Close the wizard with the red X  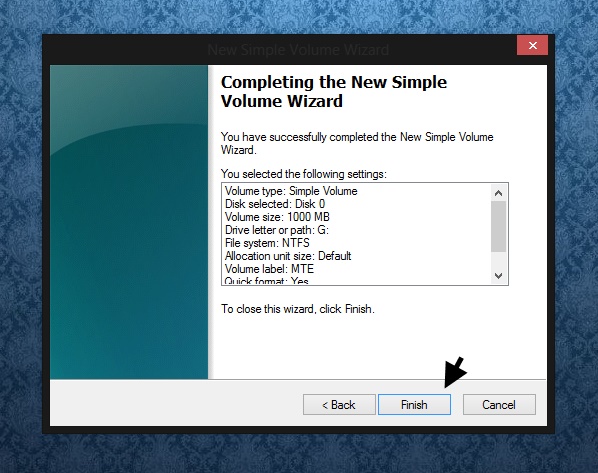(532, 45)
